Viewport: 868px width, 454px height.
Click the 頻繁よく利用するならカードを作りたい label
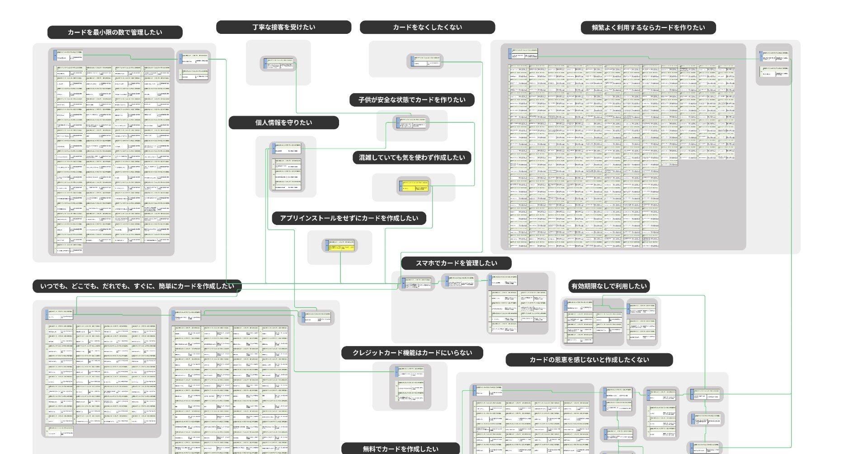[x=648, y=28]
